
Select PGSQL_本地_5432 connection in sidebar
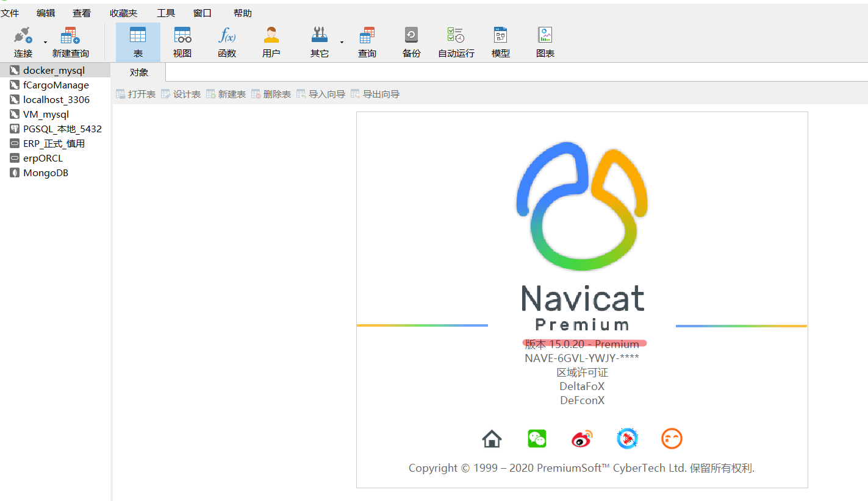coord(55,129)
